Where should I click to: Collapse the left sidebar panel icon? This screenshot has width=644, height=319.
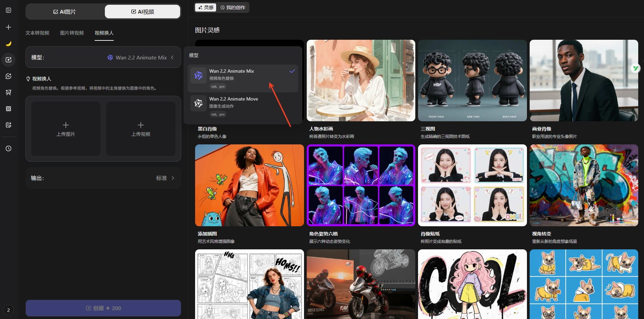point(9,10)
